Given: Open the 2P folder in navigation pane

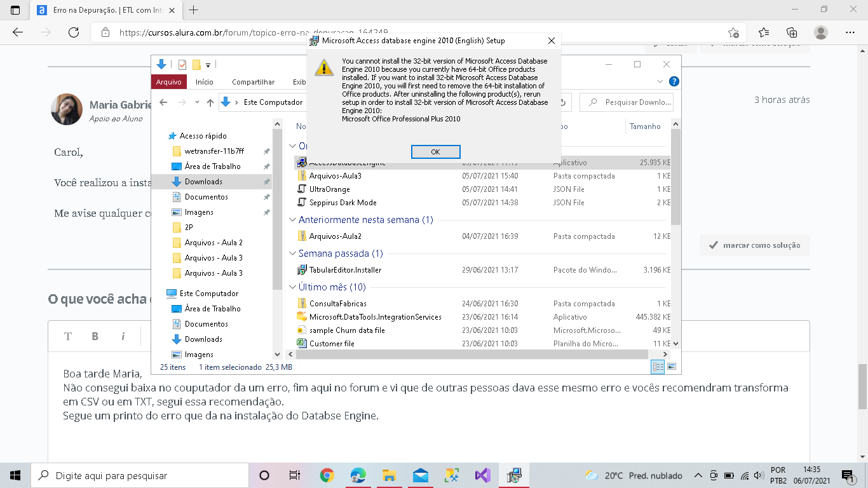Looking at the screenshot, I should [x=189, y=227].
